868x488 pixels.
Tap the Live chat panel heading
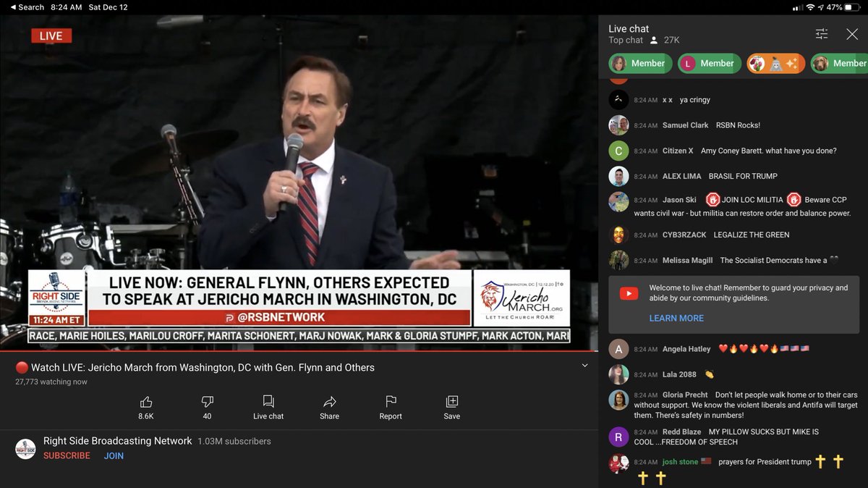629,28
